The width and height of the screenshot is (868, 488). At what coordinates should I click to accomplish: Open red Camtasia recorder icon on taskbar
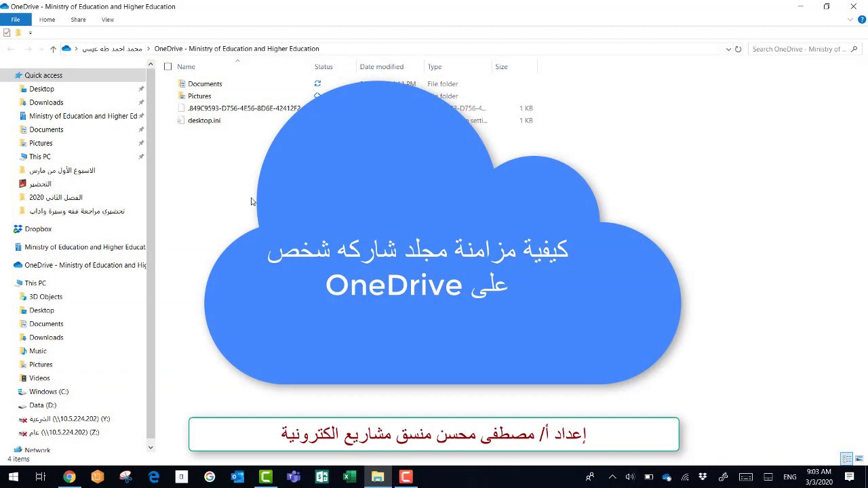pyautogui.click(x=406, y=477)
